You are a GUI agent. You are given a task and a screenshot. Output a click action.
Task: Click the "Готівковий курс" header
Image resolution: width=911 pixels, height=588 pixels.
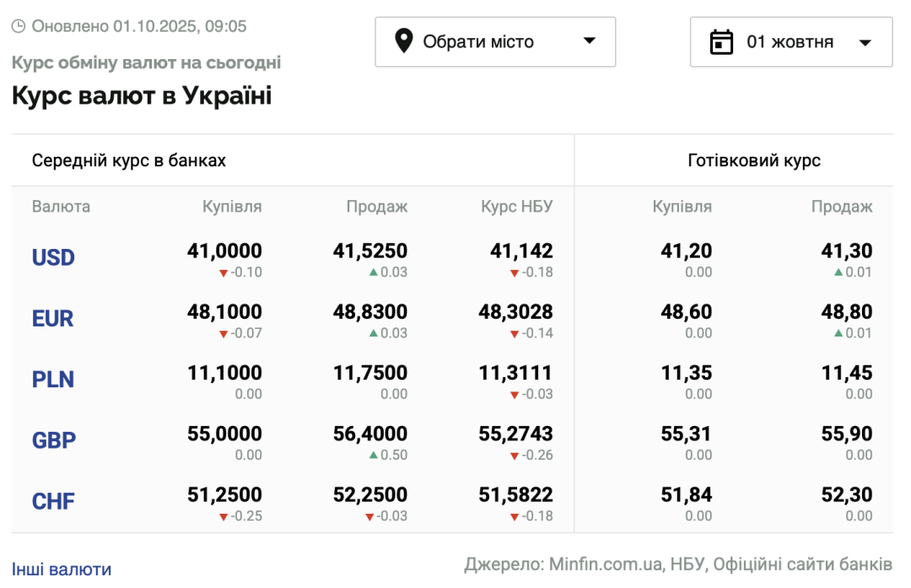[x=754, y=160]
